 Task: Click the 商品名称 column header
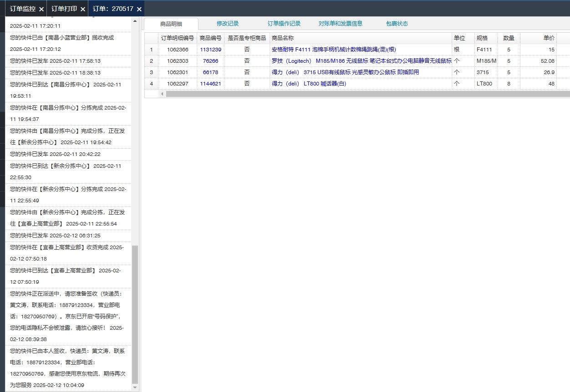361,38
